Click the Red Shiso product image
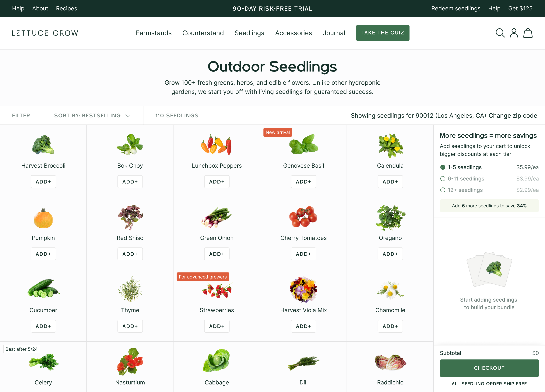Image resolution: width=545 pixels, height=392 pixels. [130, 217]
